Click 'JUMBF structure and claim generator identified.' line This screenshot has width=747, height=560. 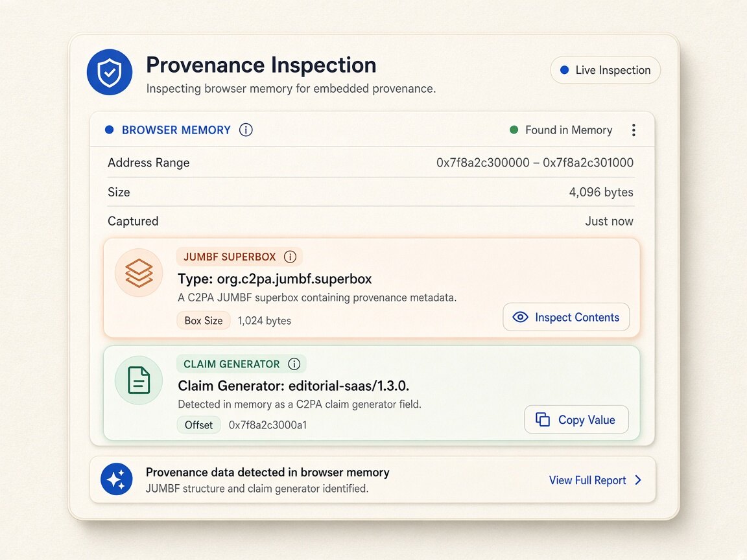pyautogui.click(x=257, y=489)
